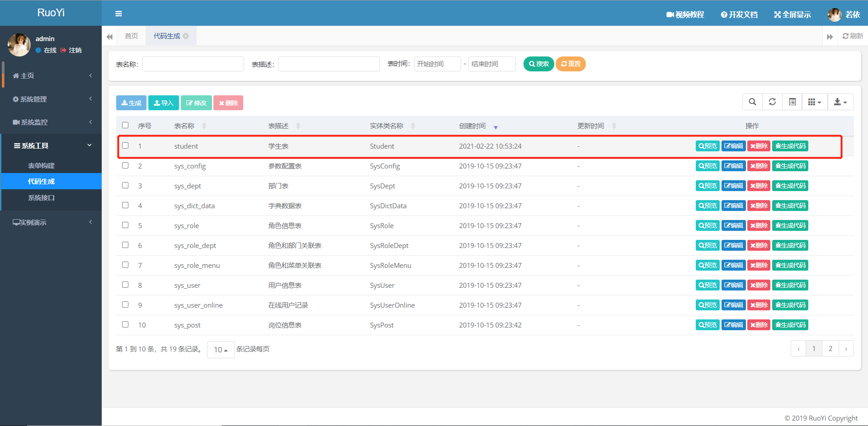Check the student row checkbox
868x426 pixels.
[125, 145]
